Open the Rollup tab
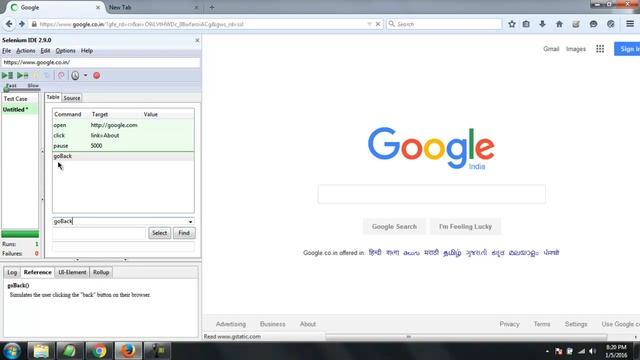 [101, 272]
